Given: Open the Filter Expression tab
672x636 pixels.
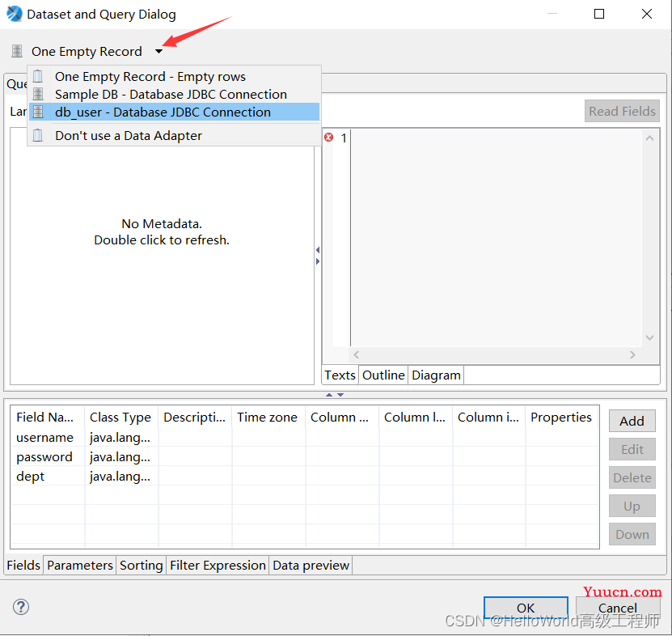Looking at the screenshot, I should 218,566.
